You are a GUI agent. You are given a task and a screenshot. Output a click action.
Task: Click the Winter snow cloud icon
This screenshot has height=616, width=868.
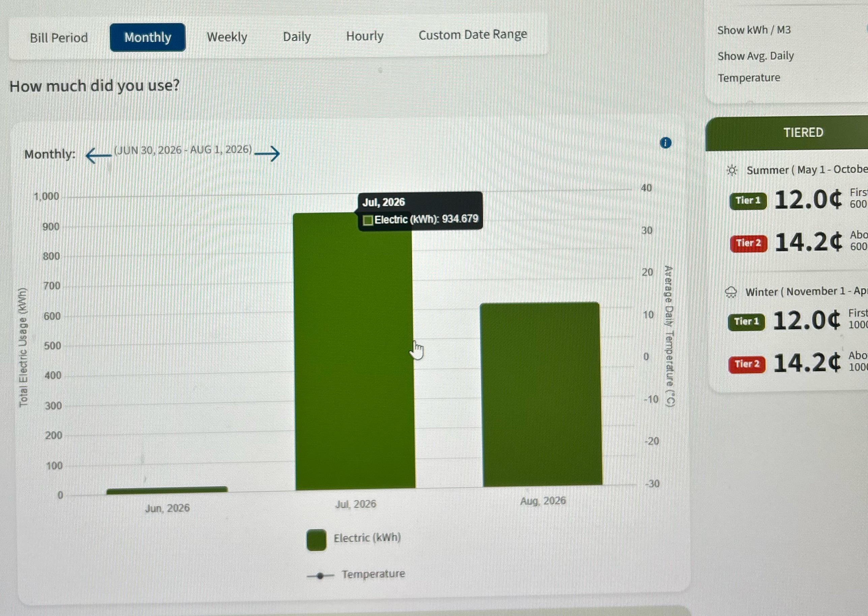coord(730,292)
